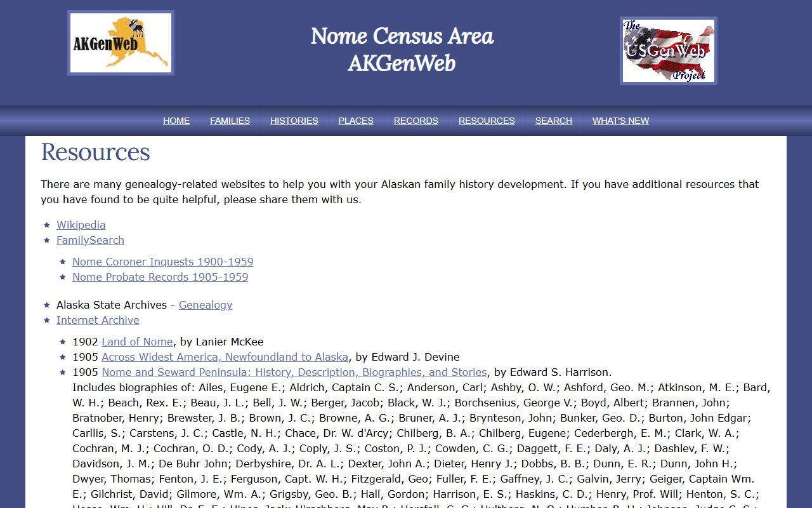Click the star bullet beside Internet Archive
This screenshot has height=508, width=812.
[x=47, y=320]
